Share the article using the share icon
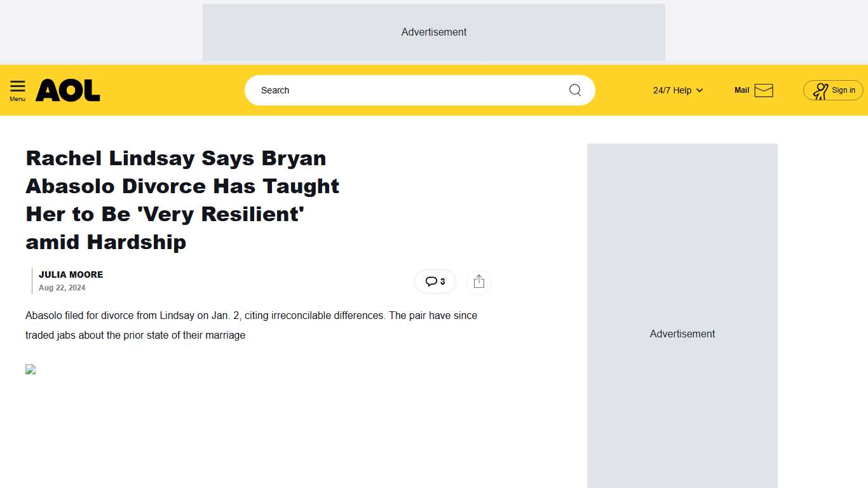Image resolution: width=868 pixels, height=488 pixels. click(479, 281)
